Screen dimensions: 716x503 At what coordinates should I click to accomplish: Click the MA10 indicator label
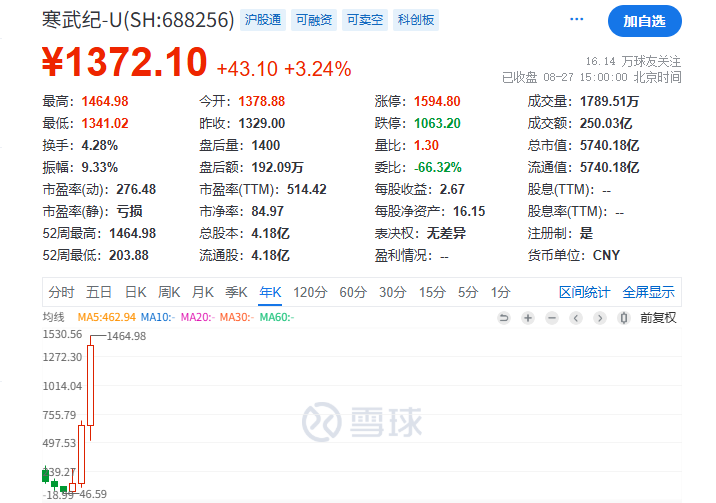(158, 317)
